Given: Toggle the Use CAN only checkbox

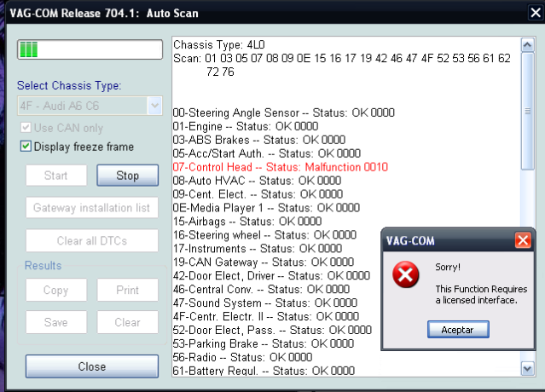Looking at the screenshot, I should click(x=26, y=128).
